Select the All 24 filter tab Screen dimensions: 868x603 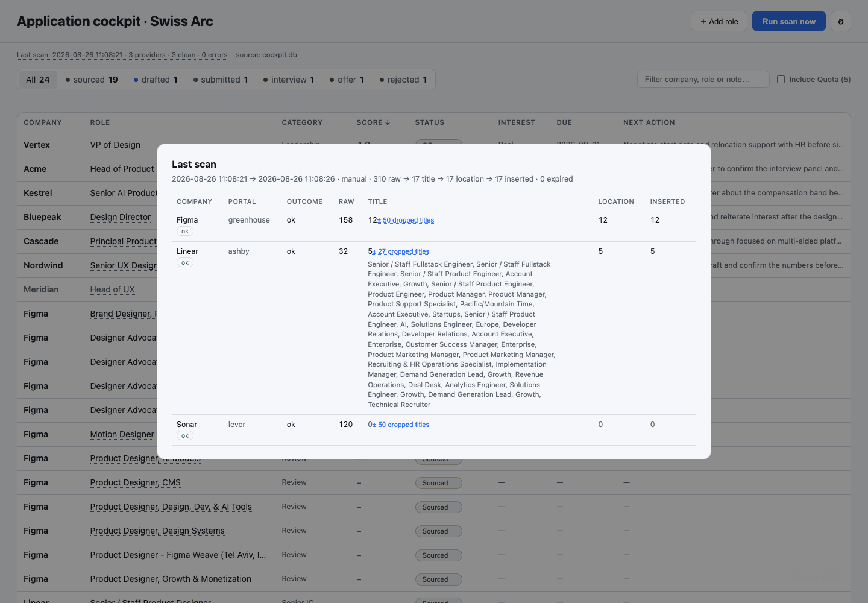point(38,80)
